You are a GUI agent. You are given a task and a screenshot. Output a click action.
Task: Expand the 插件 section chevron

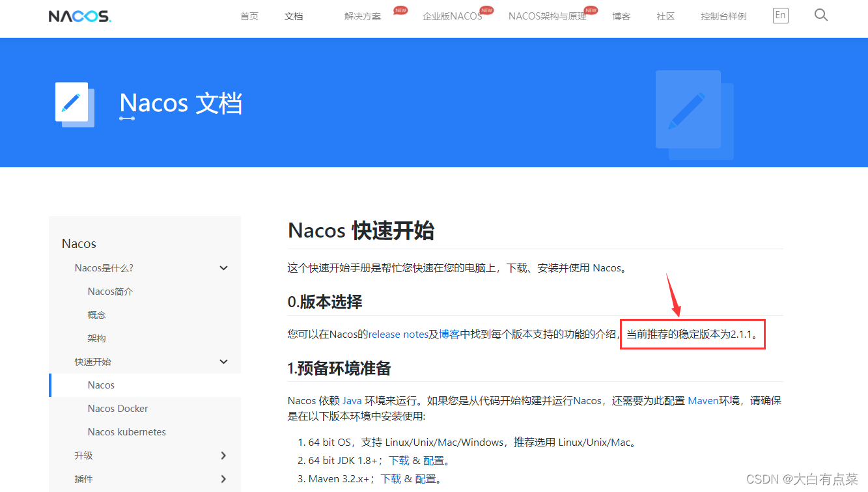[x=223, y=479]
